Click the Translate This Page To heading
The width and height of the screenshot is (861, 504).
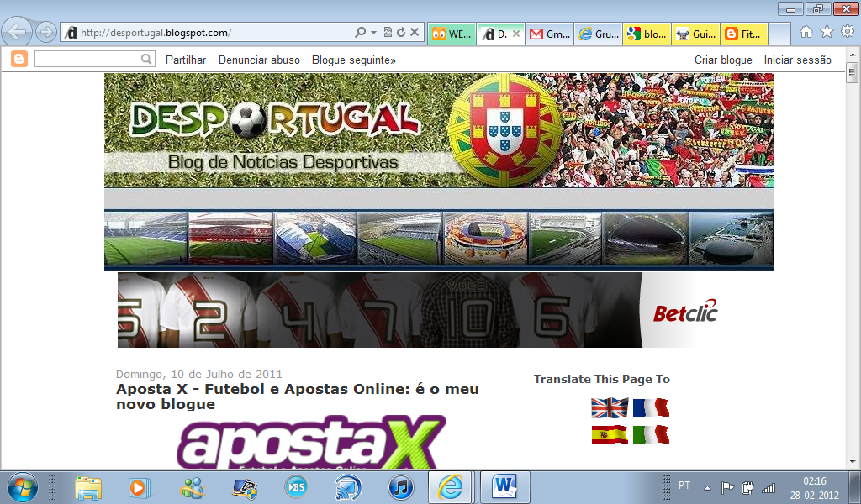602,379
